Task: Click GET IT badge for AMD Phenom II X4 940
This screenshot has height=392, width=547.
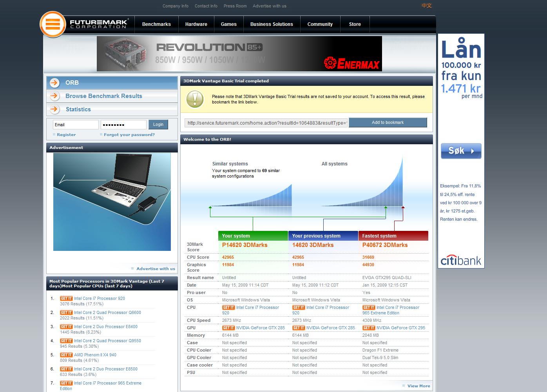Action: pos(66,355)
